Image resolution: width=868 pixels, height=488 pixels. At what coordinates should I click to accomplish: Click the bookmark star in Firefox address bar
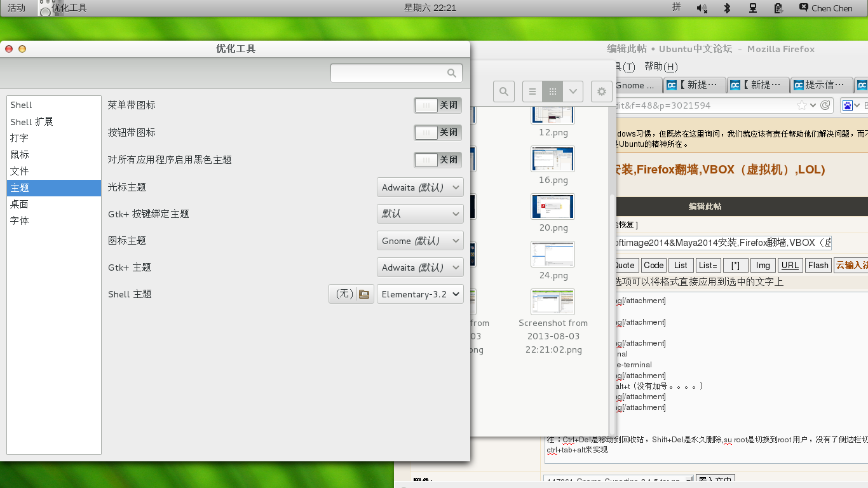click(802, 105)
